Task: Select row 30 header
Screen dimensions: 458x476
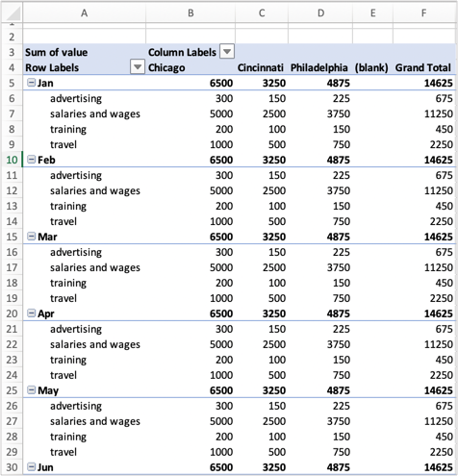Action: tap(12, 467)
